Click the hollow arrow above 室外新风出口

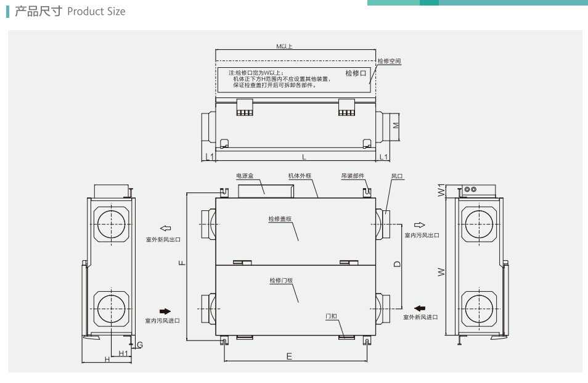tap(165, 228)
